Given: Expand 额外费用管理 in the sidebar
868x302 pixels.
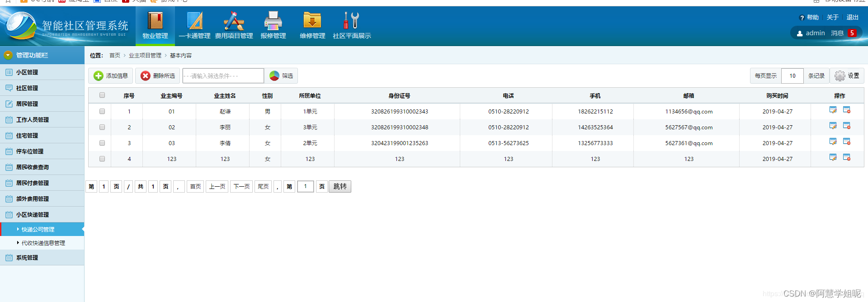Looking at the screenshot, I should point(42,199).
